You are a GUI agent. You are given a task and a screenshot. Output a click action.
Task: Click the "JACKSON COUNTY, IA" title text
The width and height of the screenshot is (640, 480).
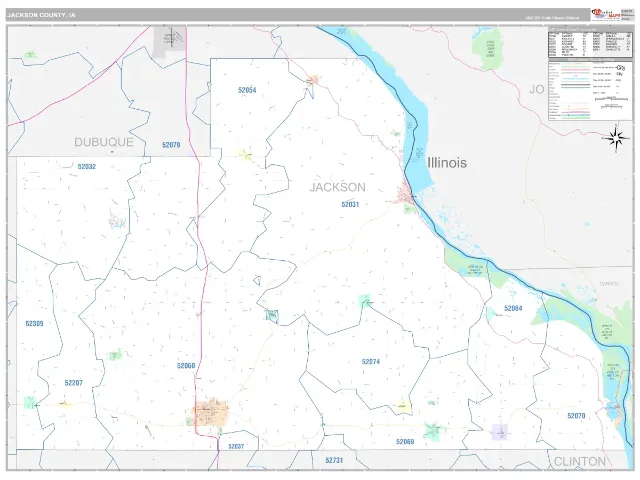click(x=41, y=15)
